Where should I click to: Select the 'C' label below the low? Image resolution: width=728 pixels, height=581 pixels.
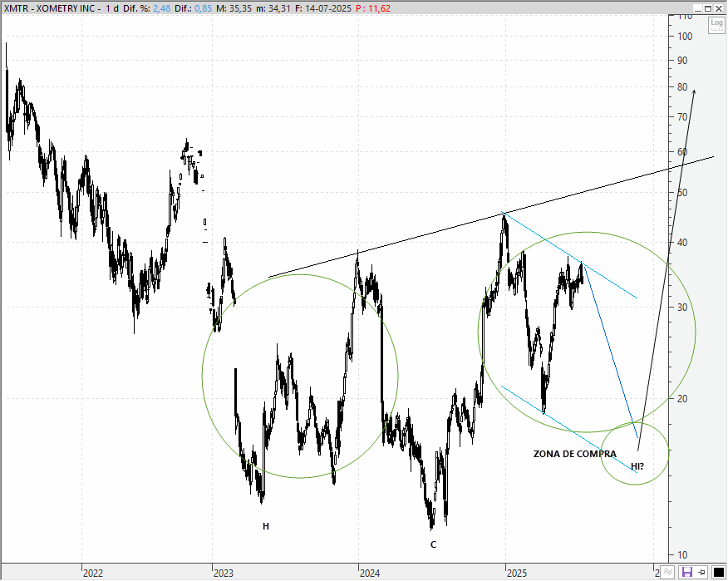(433, 544)
